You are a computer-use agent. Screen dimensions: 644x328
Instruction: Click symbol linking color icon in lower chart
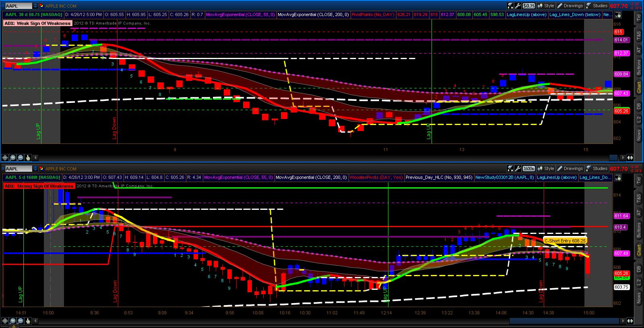tap(41, 169)
